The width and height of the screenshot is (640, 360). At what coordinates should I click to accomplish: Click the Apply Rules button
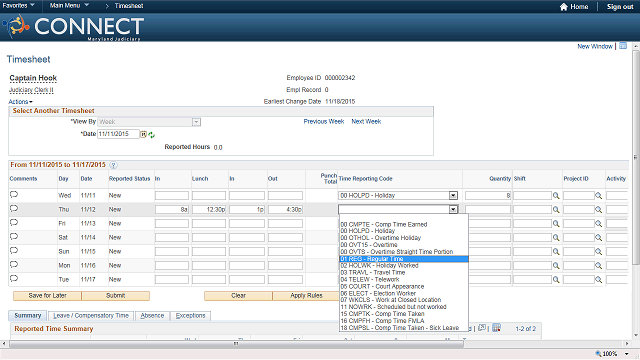pyautogui.click(x=306, y=296)
